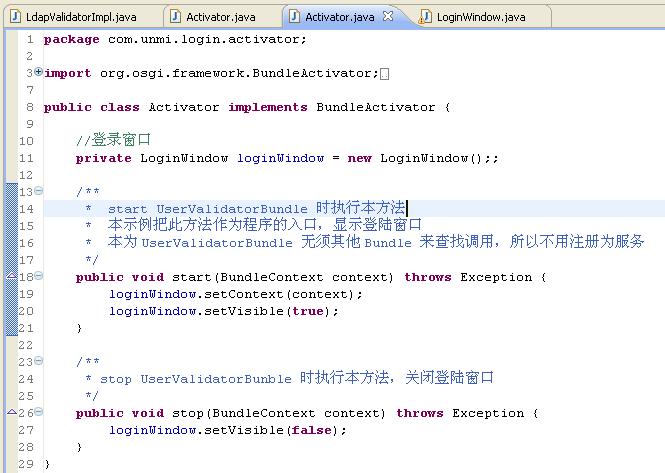Collapse the stop method at line 26
Viewport: 665px width, 473px height.
[38, 412]
